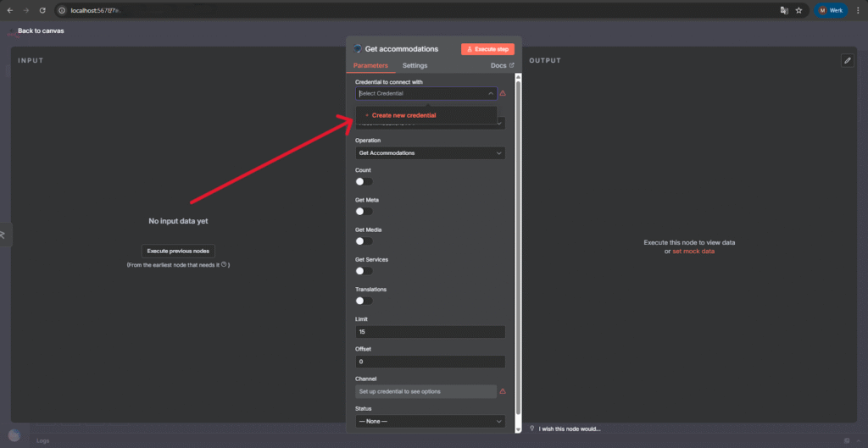Screen dimensions: 868x448
Task: Click the Get accommodations node icon
Action: 358,49
